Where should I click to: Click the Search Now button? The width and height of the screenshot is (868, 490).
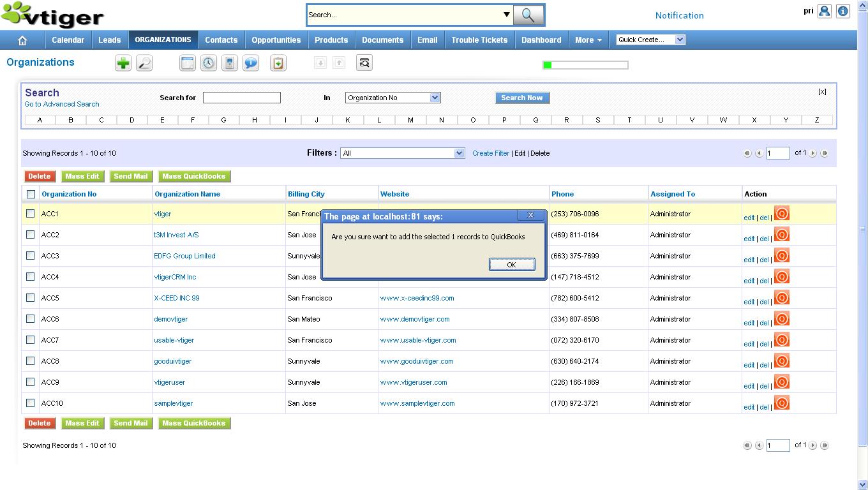point(522,98)
